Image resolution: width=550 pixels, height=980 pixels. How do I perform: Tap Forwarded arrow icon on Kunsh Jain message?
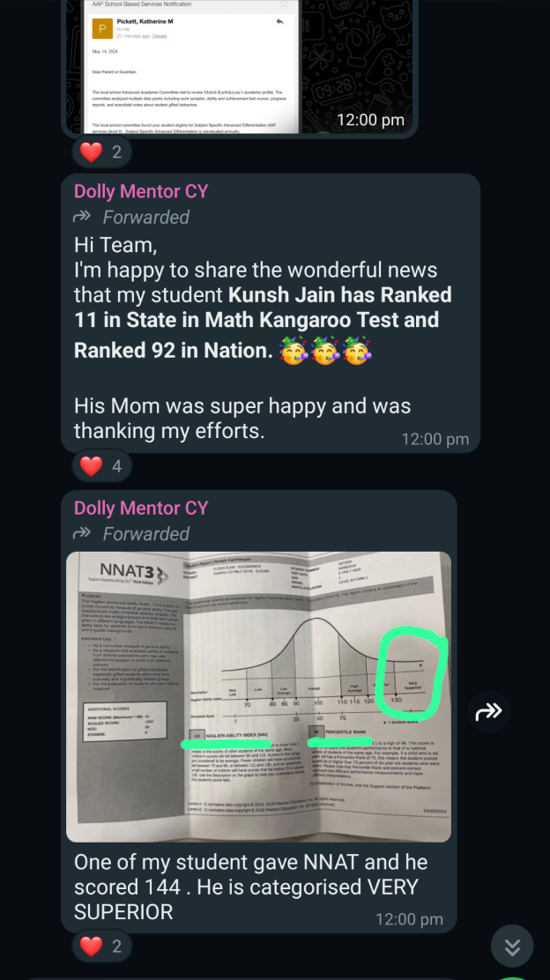tap(83, 217)
